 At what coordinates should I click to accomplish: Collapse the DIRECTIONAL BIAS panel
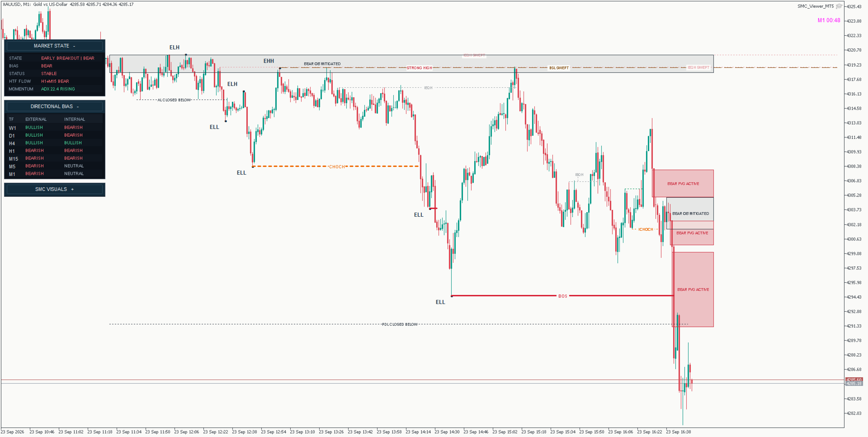coord(78,107)
